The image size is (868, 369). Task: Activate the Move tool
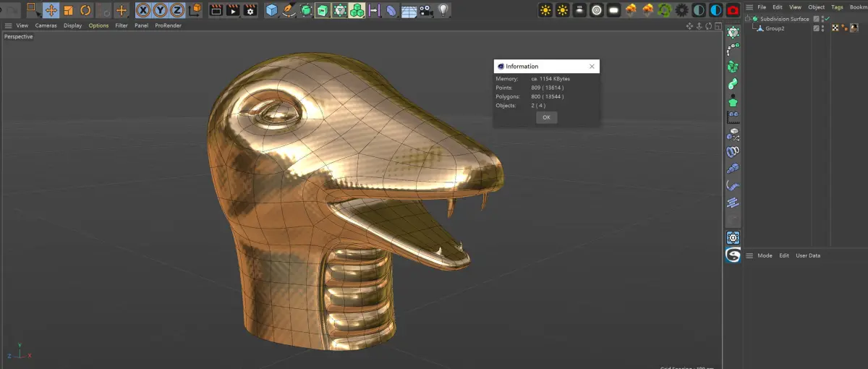pyautogui.click(x=51, y=10)
